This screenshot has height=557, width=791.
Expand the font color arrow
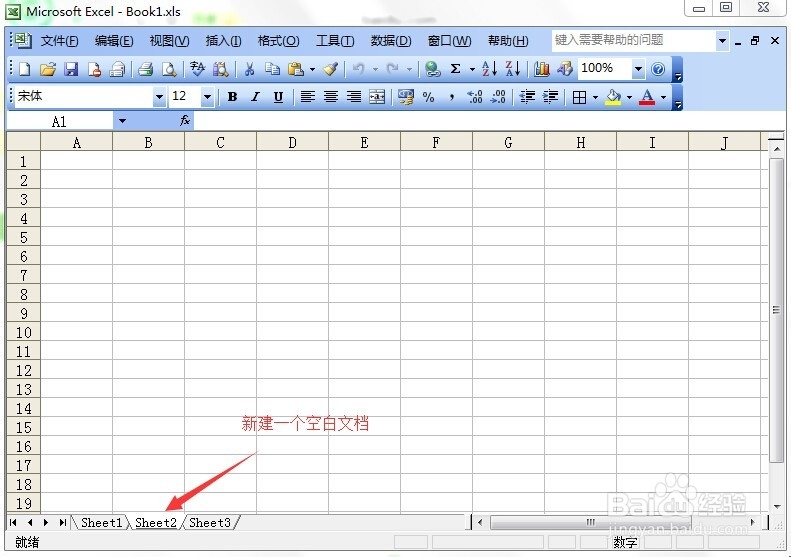point(663,97)
